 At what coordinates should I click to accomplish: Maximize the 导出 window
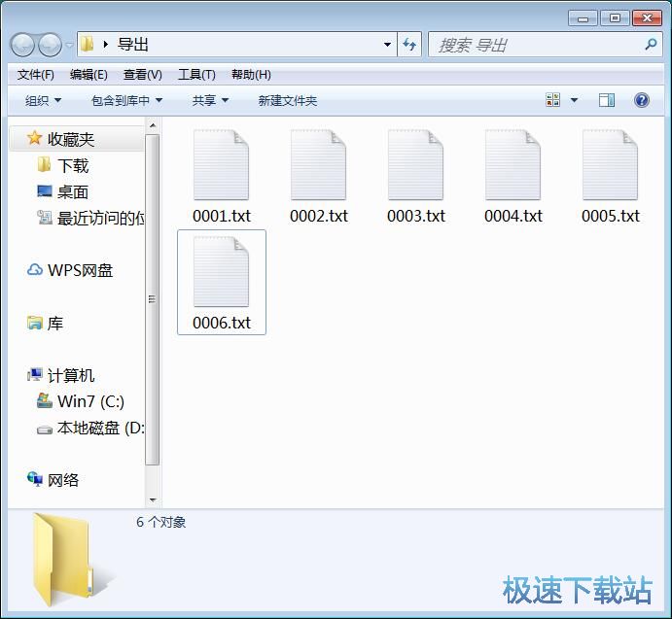[x=615, y=18]
